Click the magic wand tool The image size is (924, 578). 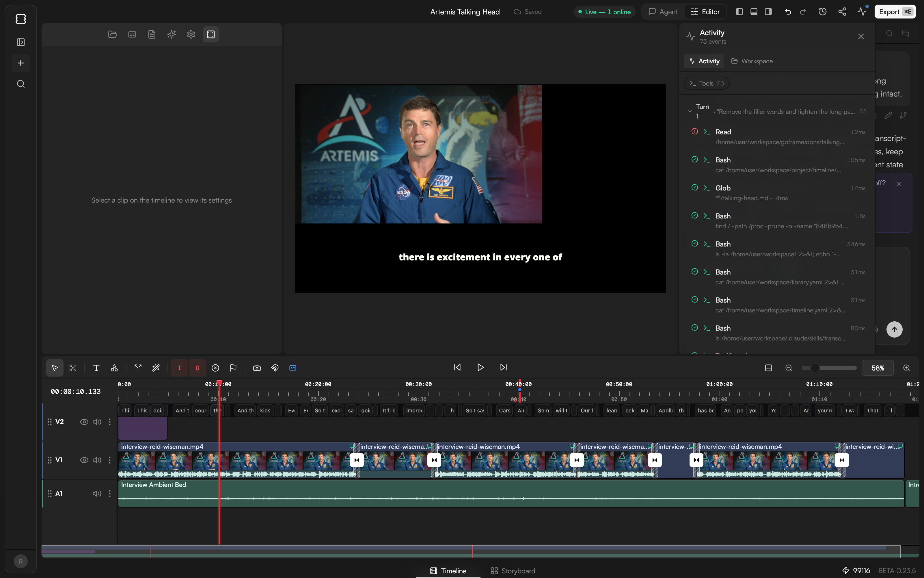(156, 368)
